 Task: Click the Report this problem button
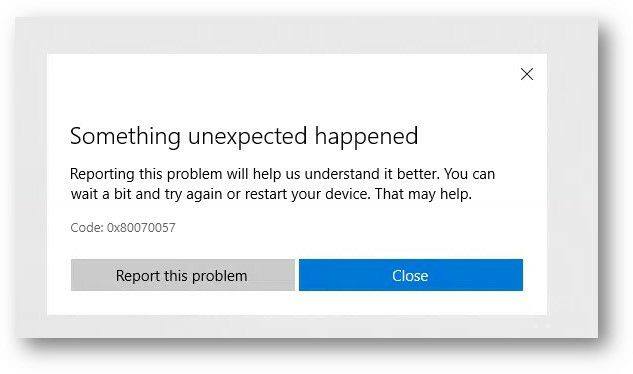(x=183, y=275)
